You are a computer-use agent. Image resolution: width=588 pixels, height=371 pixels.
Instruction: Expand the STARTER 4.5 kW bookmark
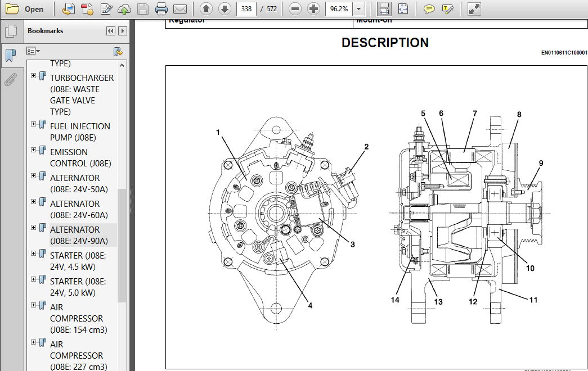click(33, 254)
